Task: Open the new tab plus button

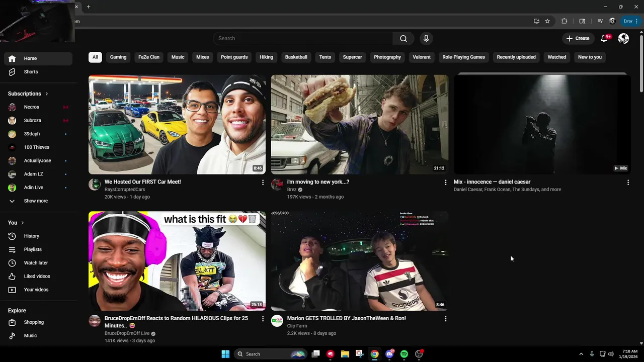Action: [x=89, y=7]
